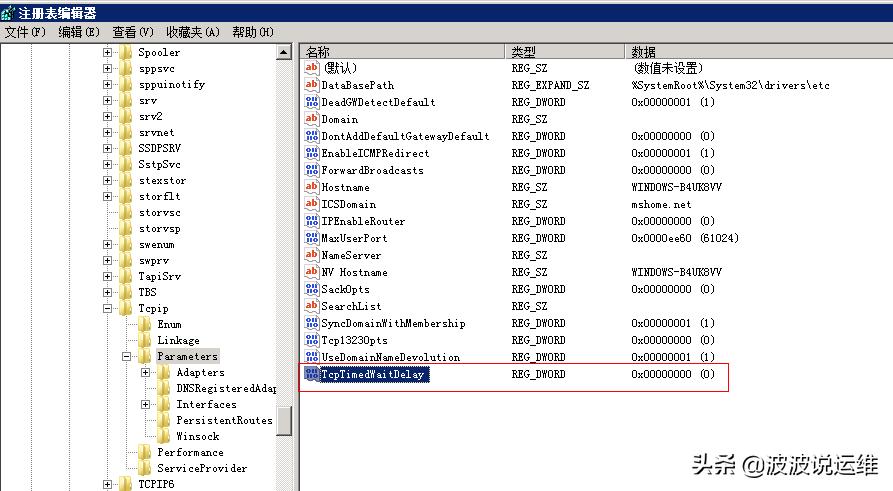893x491 pixels.
Task: Expand the srvnet key
Action: click(107, 132)
